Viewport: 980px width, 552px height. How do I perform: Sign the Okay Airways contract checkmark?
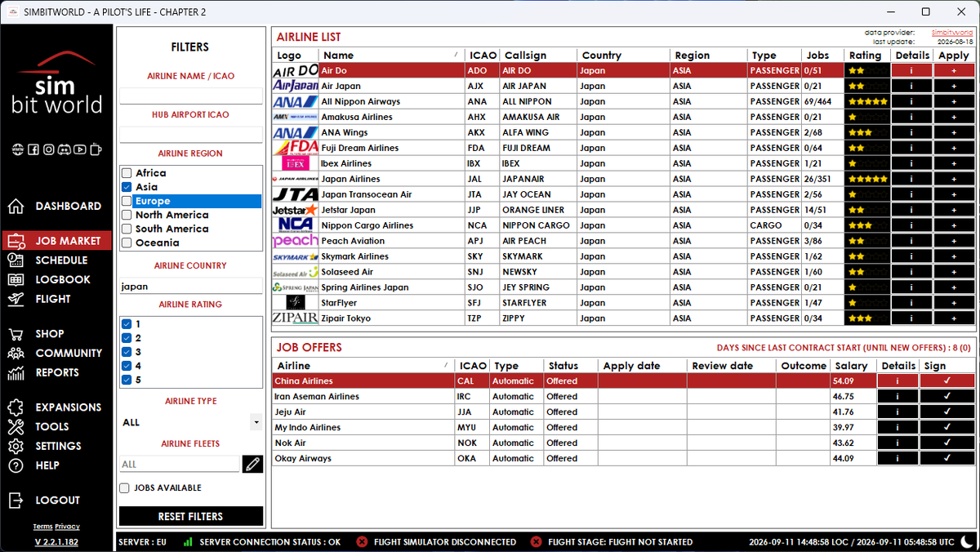pyautogui.click(x=947, y=459)
